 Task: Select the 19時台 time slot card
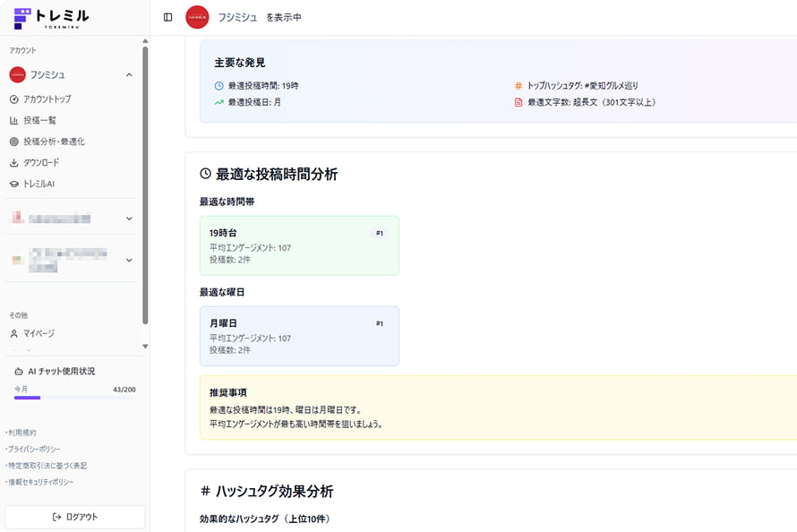point(299,245)
